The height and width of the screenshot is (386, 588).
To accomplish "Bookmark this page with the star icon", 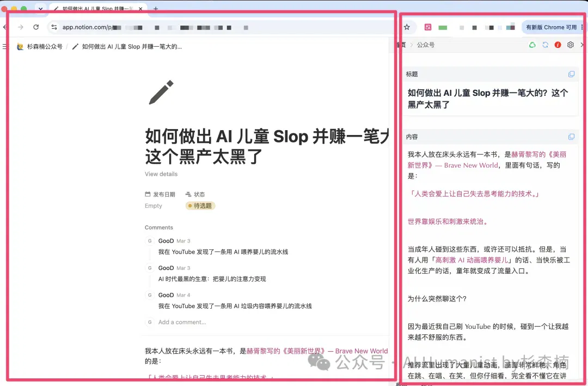I will tap(407, 27).
